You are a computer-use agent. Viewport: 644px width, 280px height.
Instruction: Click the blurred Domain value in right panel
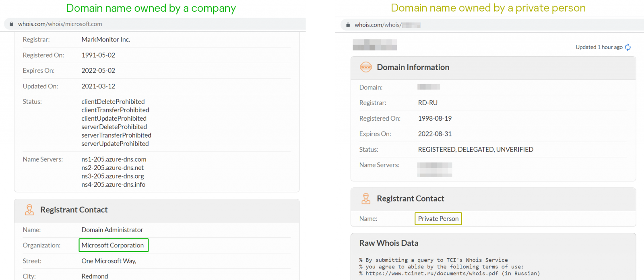(429, 87)
